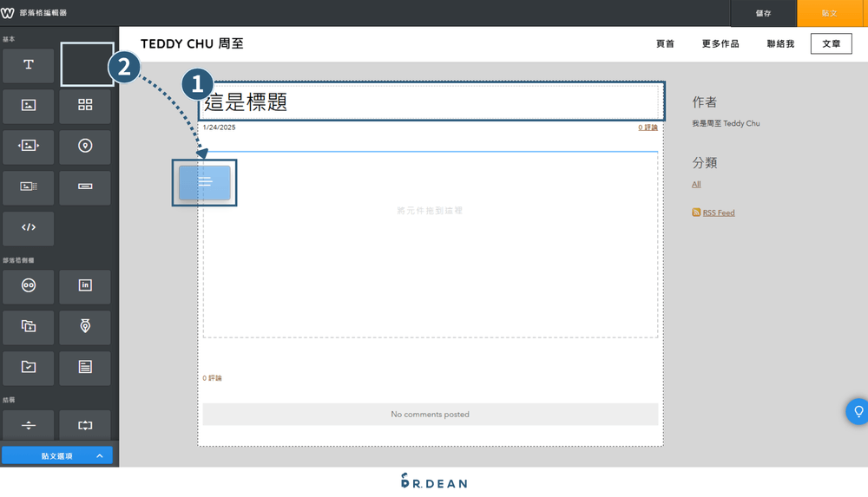Select the Embed Code element
The width and height of the screenshot is (868, 497).
pos(29,228)
